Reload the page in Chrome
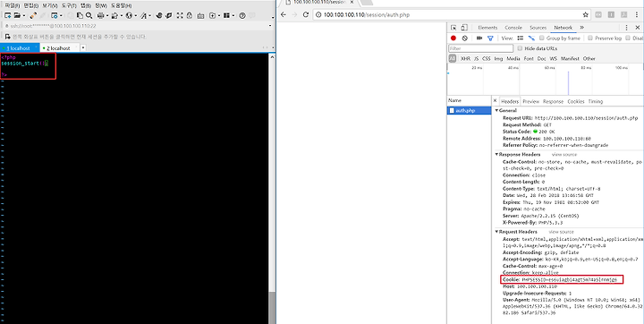Image resolution: width=644 pixels, height=324 pixels. point(306,15)
